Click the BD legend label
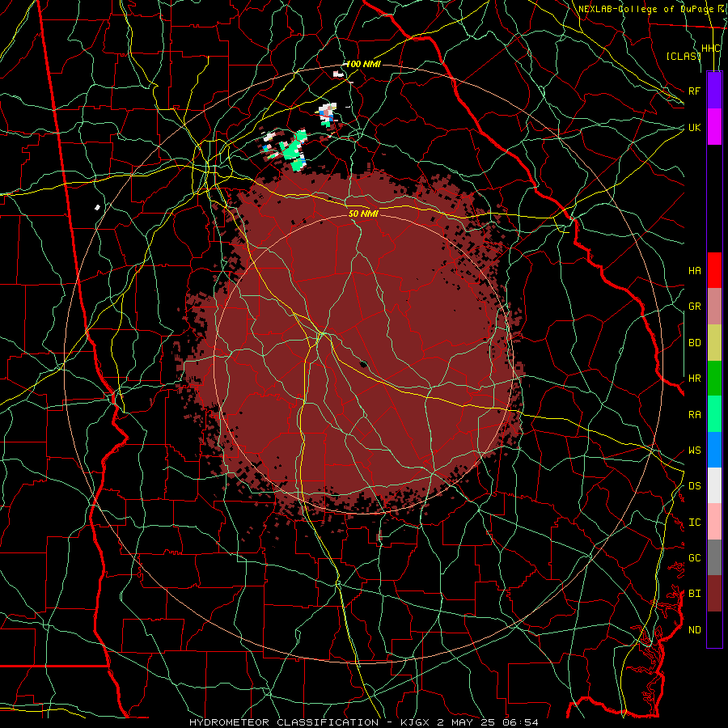The image size is (728, 728). point(695,343)
